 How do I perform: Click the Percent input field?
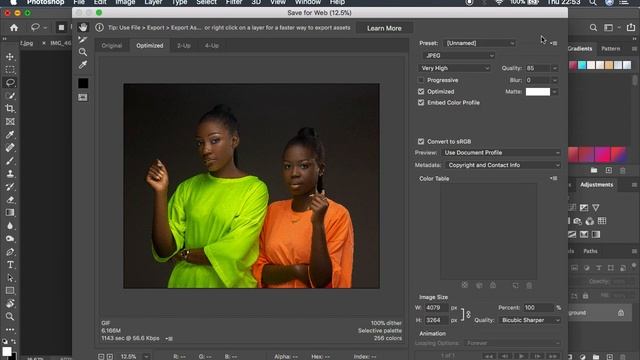538,308
